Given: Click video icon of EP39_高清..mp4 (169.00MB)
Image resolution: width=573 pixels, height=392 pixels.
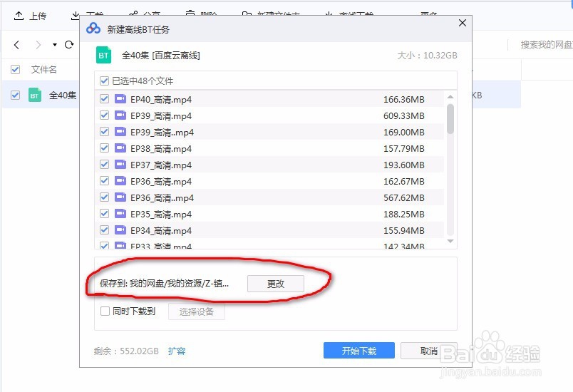Looking at the screenshot, I should click(x=120, y=132).
